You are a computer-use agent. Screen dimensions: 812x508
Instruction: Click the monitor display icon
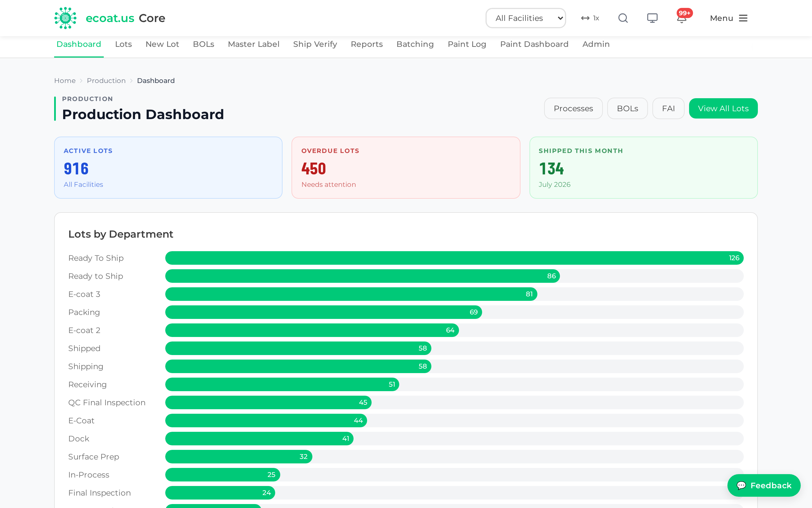point(652,18)
